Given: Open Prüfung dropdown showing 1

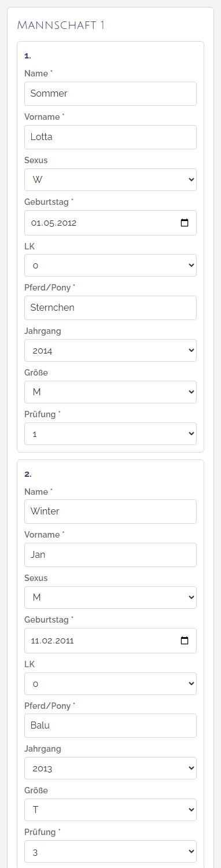Looking at the screenshot, I should (x=110, y=433).
